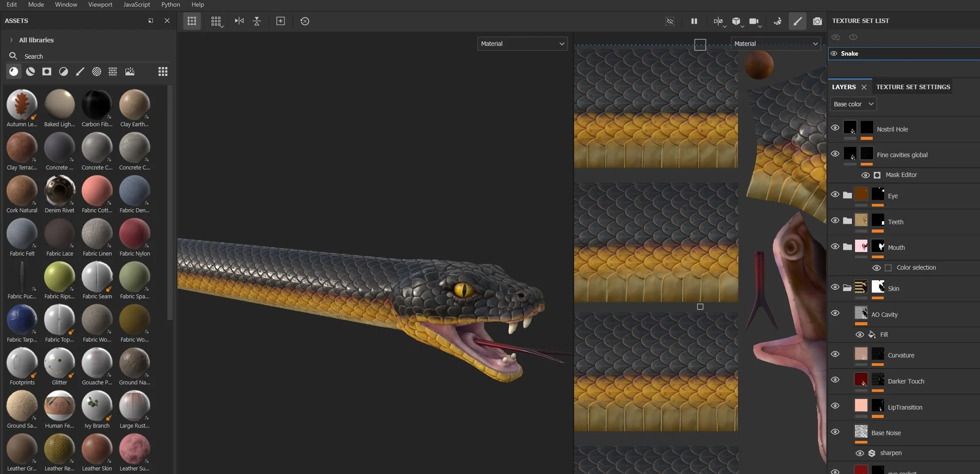Screen dimensions: 980x474
Task: Click the reset history clock icon
Action: coord(305,21)
